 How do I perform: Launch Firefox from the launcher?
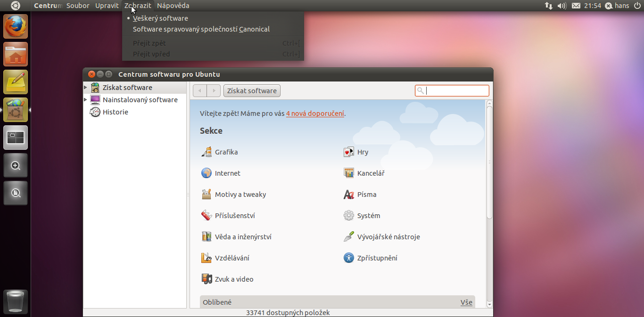click(16, 26)
